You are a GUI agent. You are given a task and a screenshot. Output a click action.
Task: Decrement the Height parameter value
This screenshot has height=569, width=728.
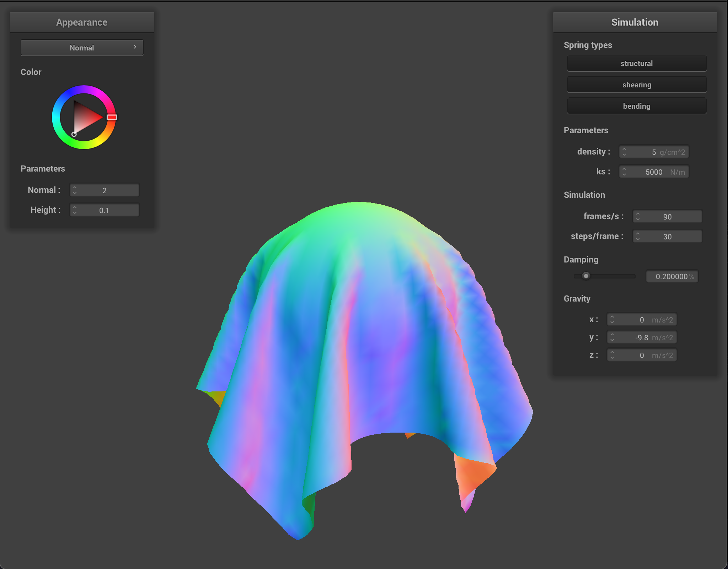75,212
